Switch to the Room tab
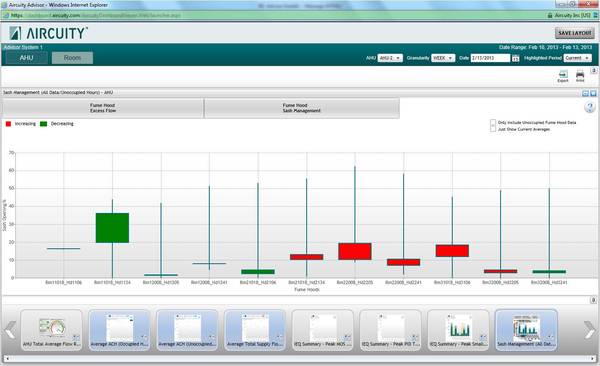 (72, 58)
